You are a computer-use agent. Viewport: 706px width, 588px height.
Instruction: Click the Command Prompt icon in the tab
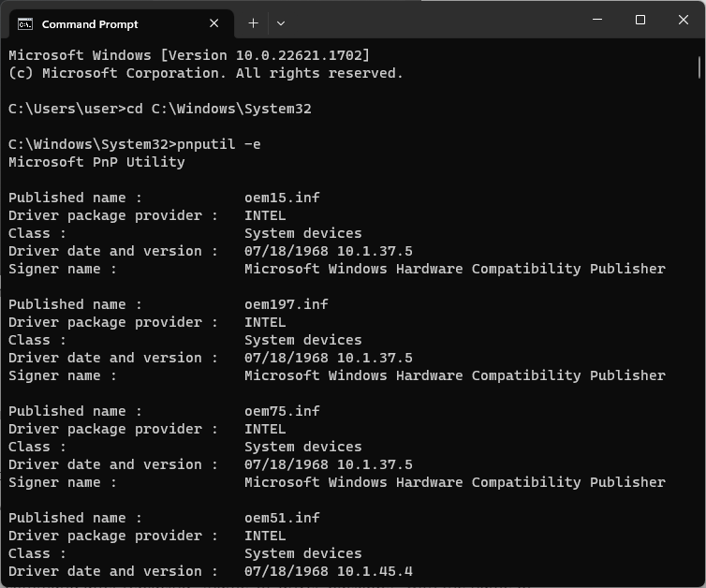point(26,23)
